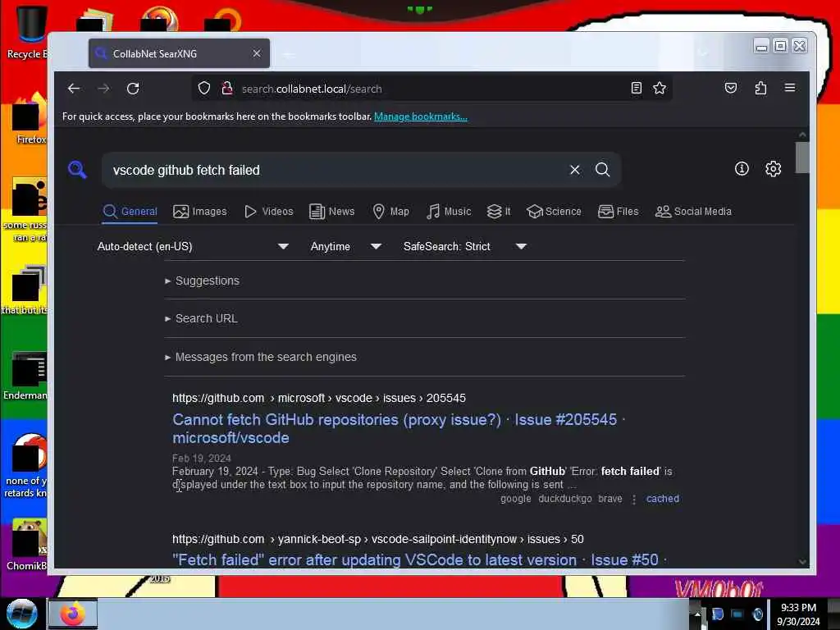Switch to the It category
This screenshot has height=630, width=840.
click(x=498, y=212)
